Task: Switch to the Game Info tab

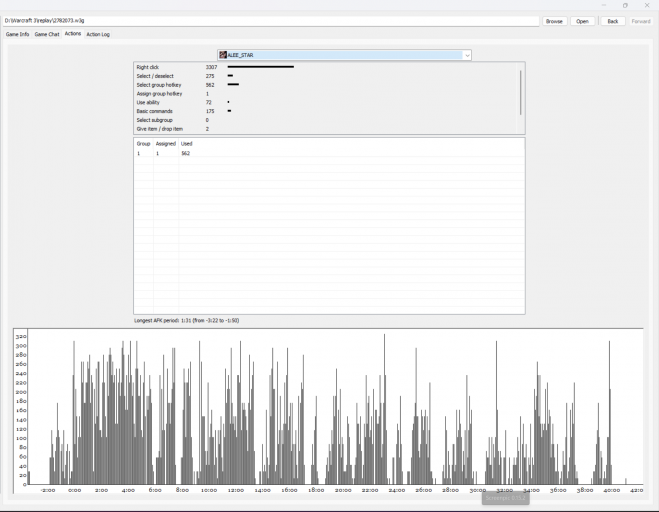Action: point(17,34)
